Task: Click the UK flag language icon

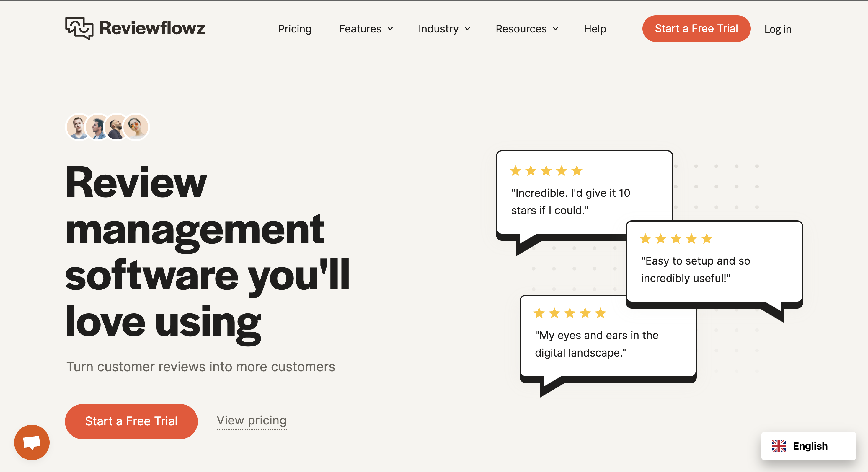Action: (779, 446)
